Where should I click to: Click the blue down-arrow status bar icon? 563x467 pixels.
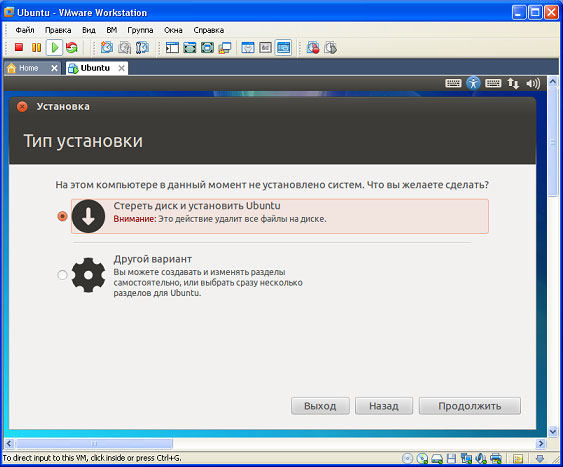click(x=540, y=458)
